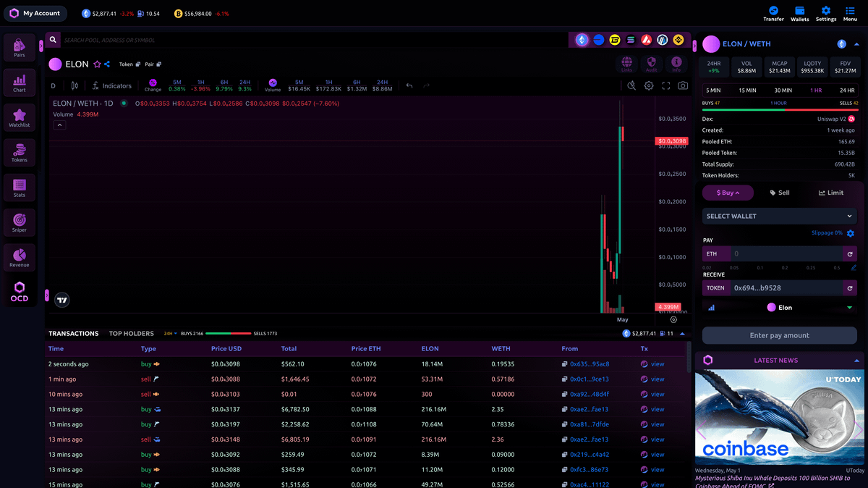Open the SELECT WALLET dropdown
Viewport: 868px width, 488px height.
point(780,216)
